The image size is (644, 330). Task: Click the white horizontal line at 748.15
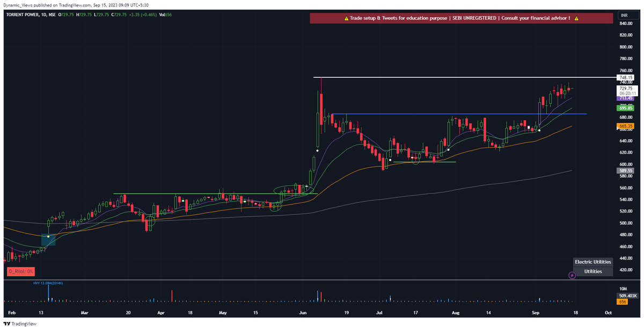tap(464, 78)
